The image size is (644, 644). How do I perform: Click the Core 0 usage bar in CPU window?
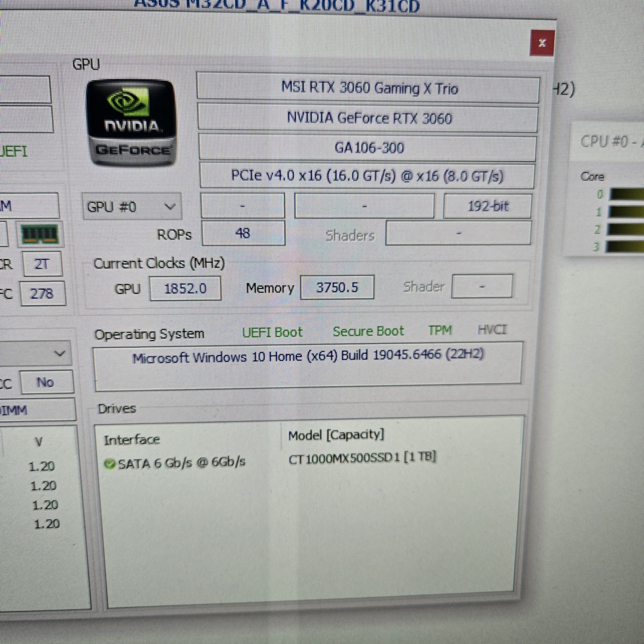coord(627,194)
